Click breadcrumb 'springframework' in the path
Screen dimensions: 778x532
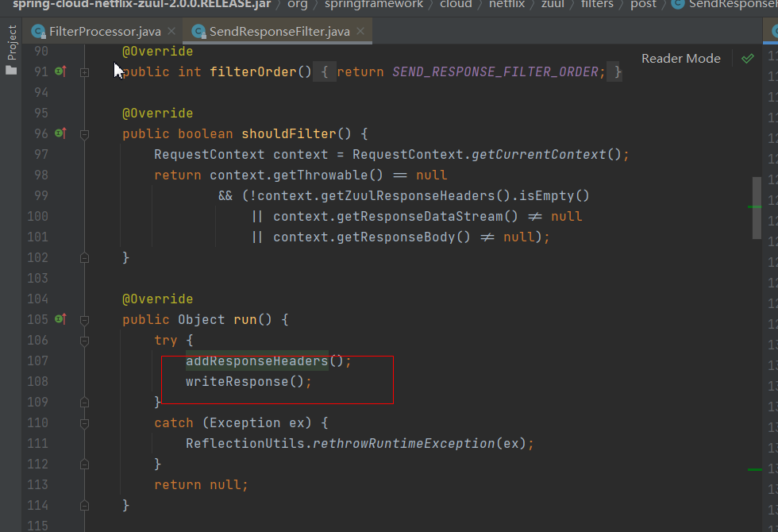click(x=374, y=5)
